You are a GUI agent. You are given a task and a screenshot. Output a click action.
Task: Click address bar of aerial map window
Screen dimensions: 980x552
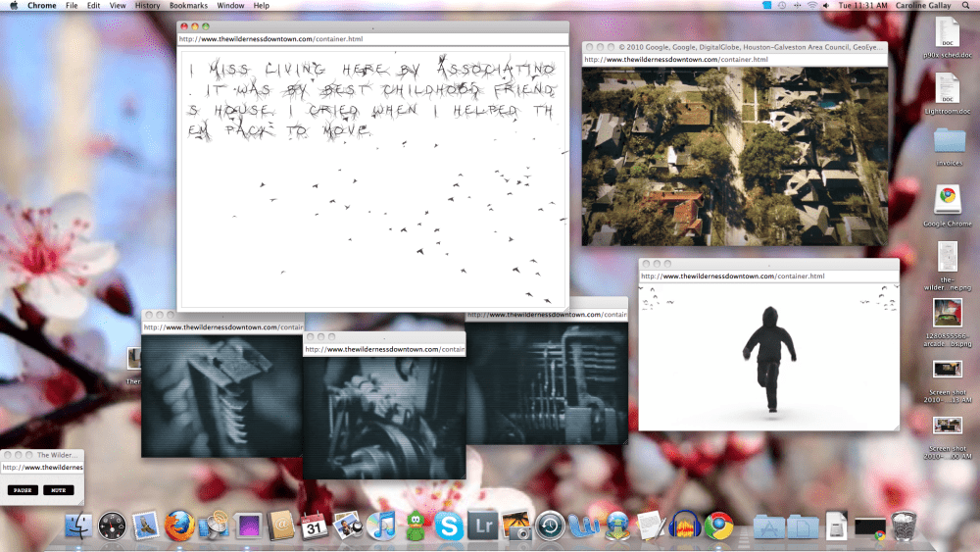(734, 60)
